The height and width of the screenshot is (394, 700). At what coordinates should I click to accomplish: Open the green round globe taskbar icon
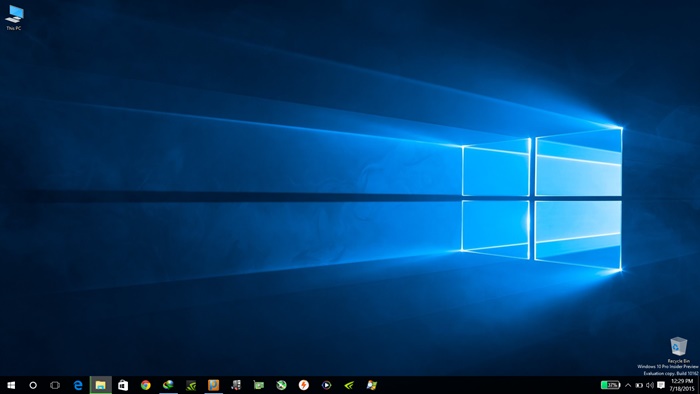click(x=281, y=385)
